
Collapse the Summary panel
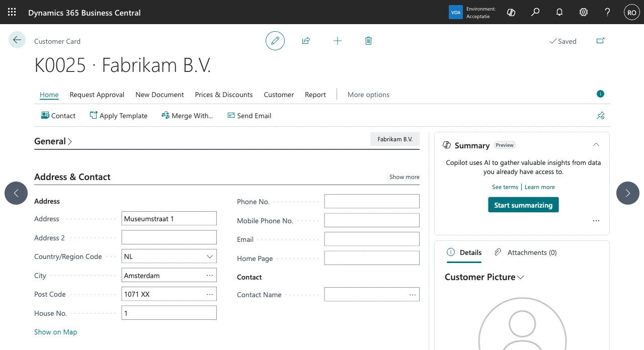(596, 145)
